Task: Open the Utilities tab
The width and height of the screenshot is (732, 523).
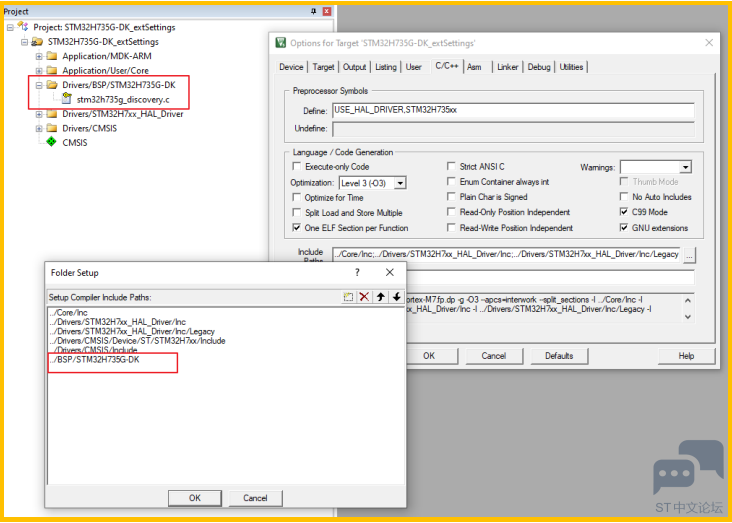Action: (571, 67)
